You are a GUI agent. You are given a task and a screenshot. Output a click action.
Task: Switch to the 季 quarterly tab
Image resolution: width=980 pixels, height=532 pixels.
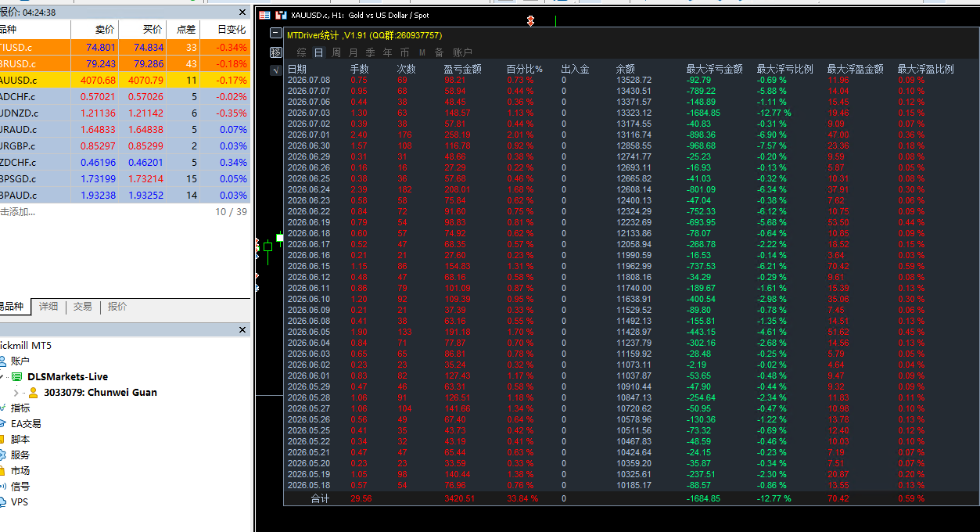point(370,52)
